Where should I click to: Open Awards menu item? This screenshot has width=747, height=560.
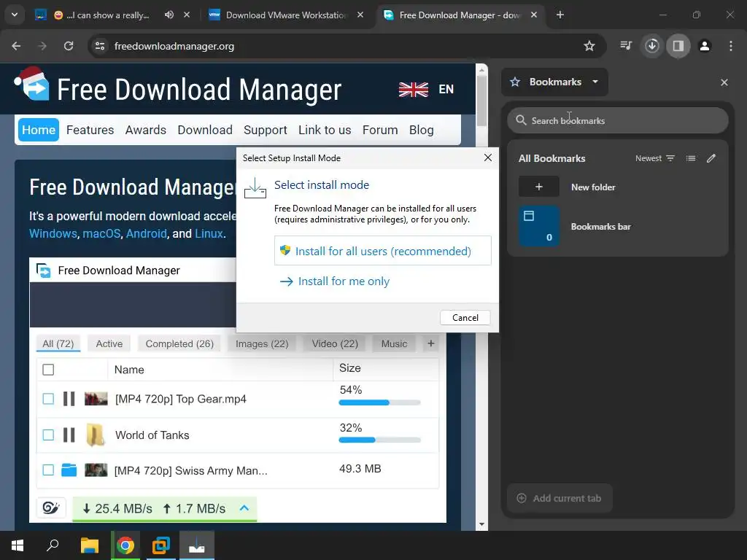pos(146,130)
